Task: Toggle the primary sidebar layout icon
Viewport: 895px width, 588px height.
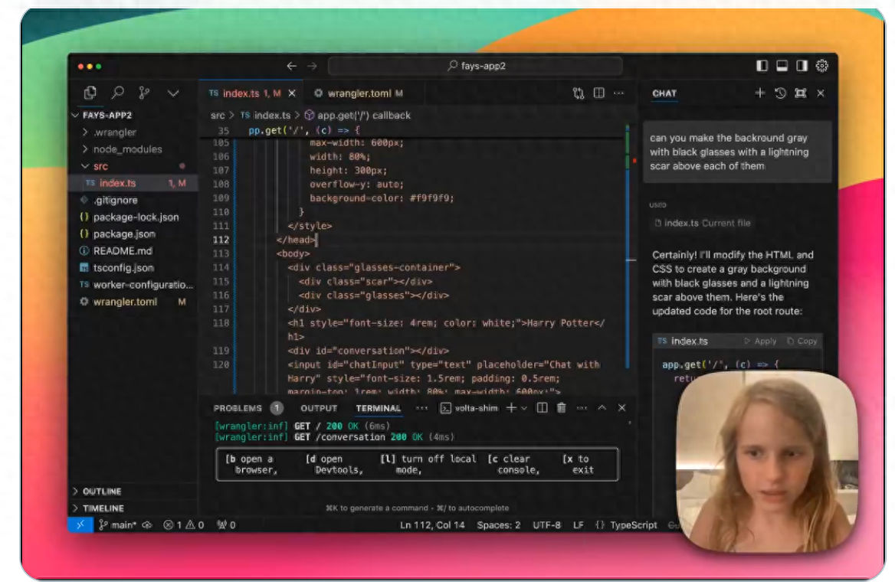Action: [x=762, y=66]
